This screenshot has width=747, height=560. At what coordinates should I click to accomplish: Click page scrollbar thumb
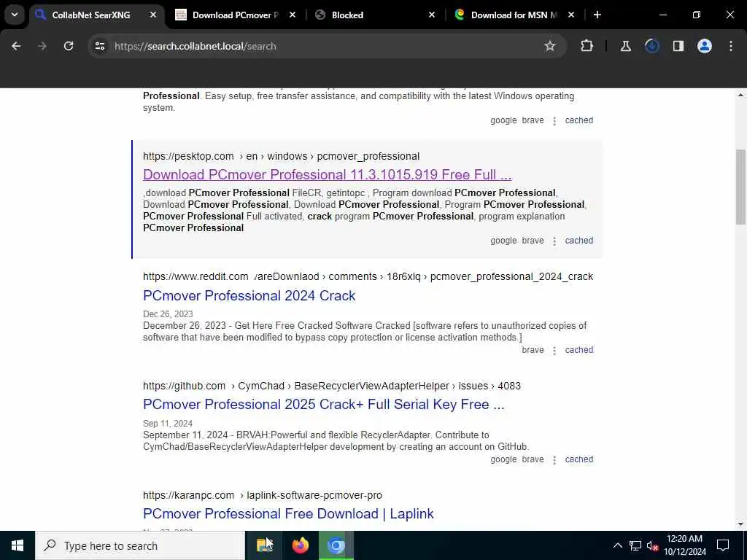(740, 187)
